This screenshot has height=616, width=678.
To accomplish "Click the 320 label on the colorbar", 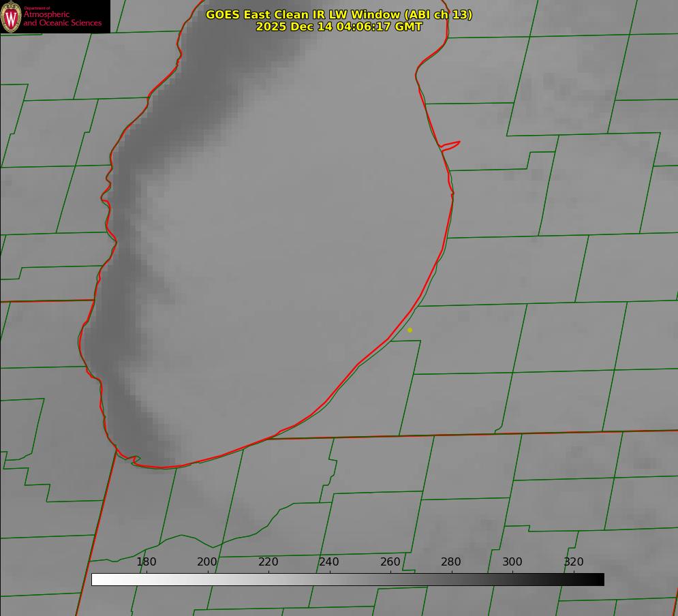I will tap(574, 561).
